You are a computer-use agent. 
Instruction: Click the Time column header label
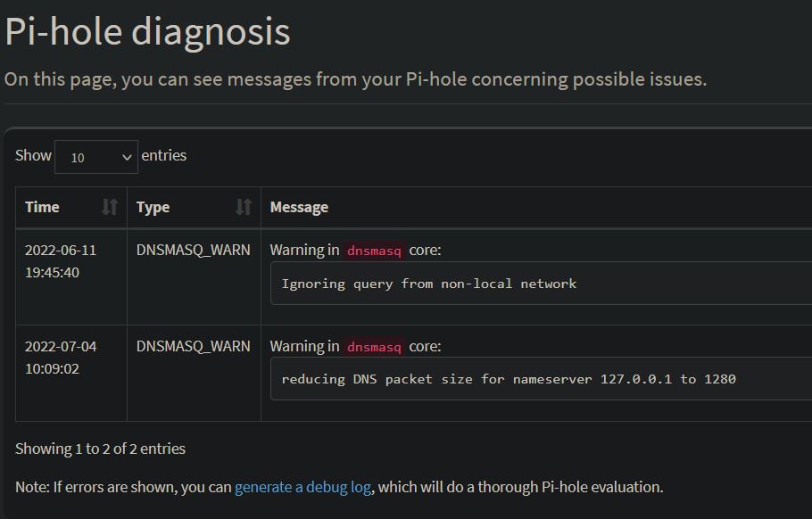[x=42, y=207]
